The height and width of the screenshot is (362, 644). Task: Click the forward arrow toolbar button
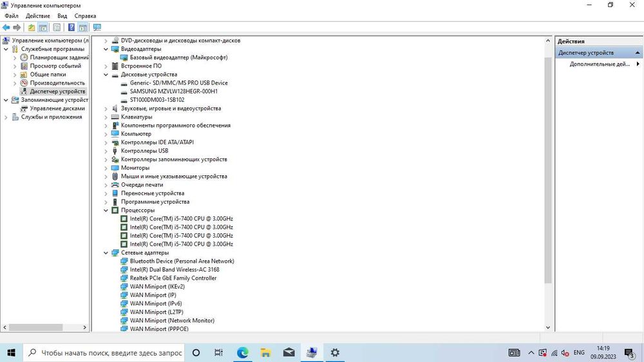[x=17, y=28]
